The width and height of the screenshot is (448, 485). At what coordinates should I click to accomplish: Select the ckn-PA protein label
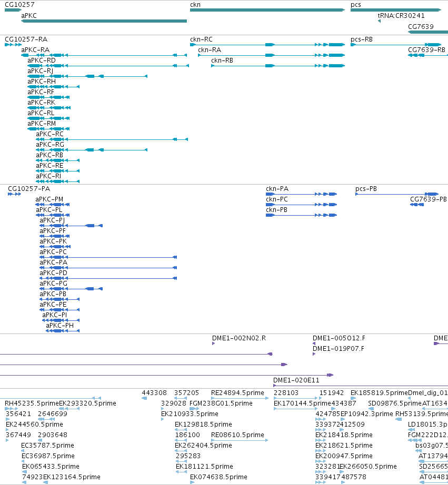[x=277, y=189]
